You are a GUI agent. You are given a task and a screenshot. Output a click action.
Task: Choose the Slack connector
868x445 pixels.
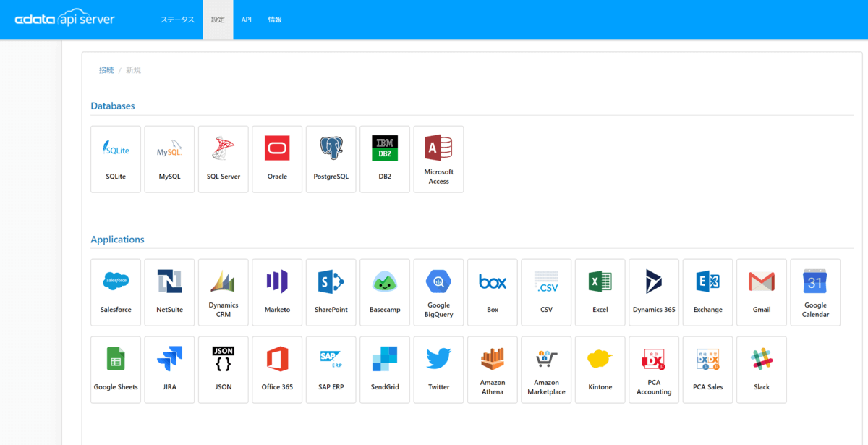[x=762, y=370]
